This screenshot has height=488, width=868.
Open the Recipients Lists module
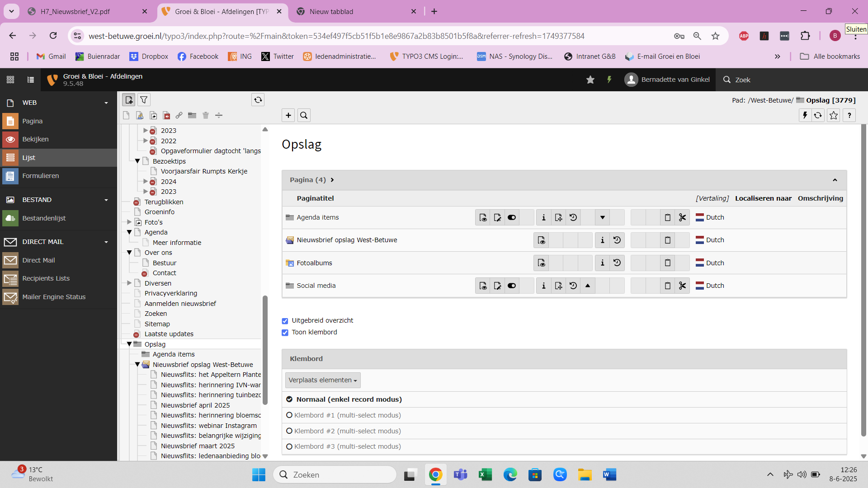pos(46,278)
